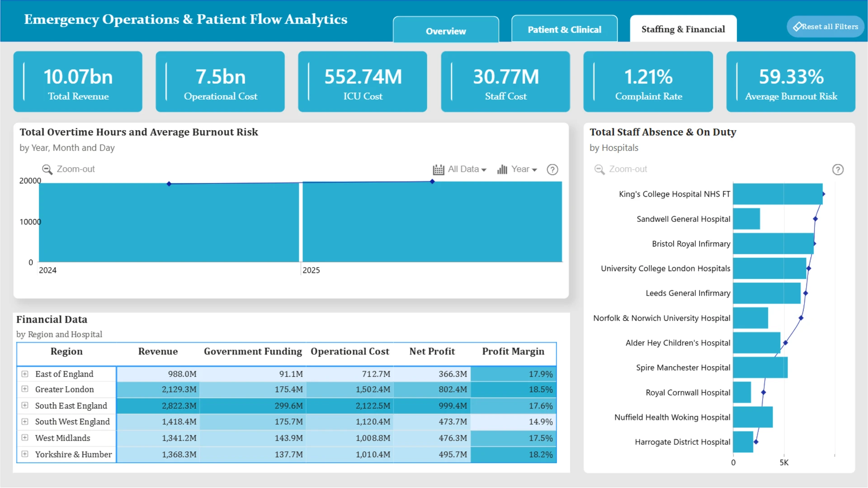Expand the South West England row

point(25,422)
